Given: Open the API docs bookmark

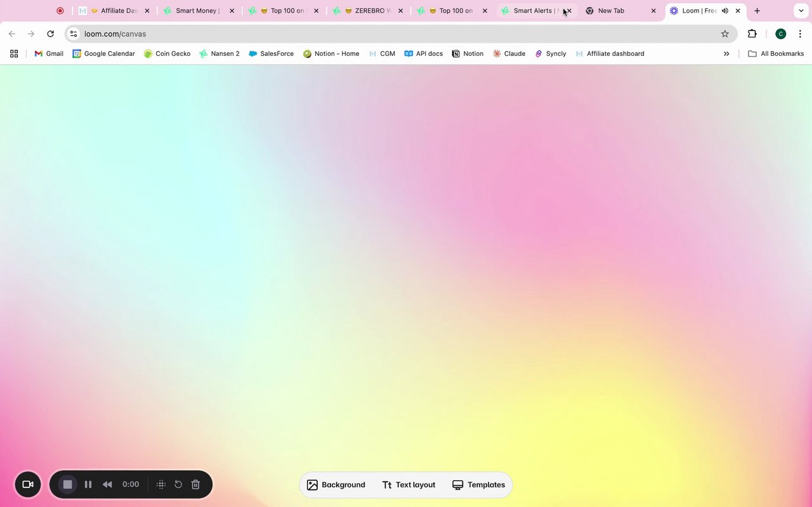Looking at the screenshot, I should 424,54.
